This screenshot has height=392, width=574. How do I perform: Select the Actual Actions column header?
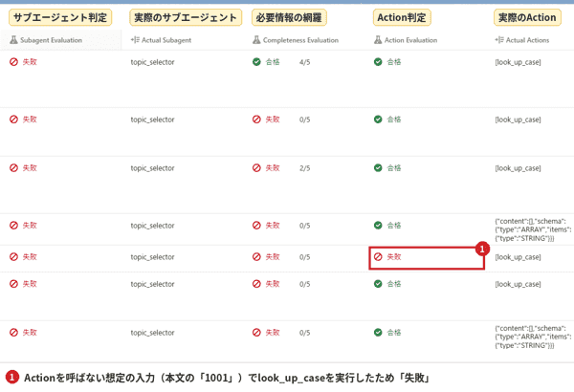tap(527, 40)
